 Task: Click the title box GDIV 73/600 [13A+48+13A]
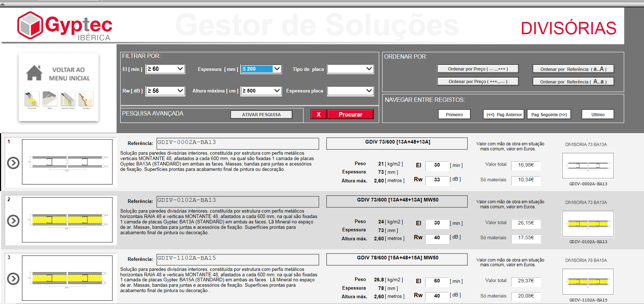[397, 143]
